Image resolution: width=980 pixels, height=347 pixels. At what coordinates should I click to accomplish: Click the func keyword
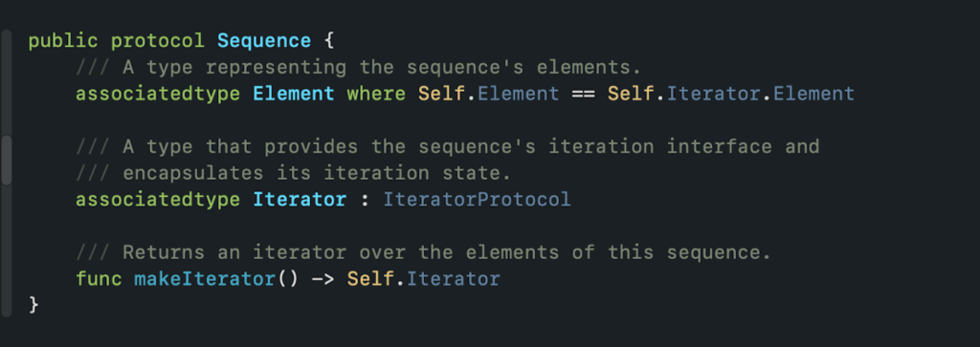(x=99, y=278)
